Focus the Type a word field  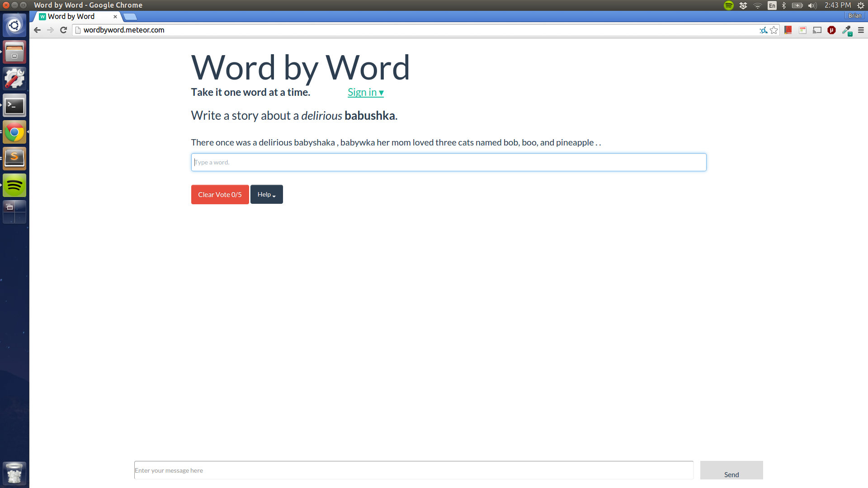point(448,162)
